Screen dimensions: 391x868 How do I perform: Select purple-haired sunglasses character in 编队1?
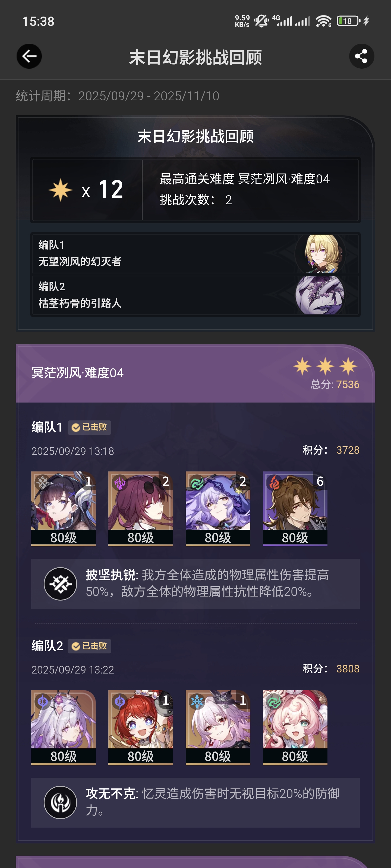point(141,509)
